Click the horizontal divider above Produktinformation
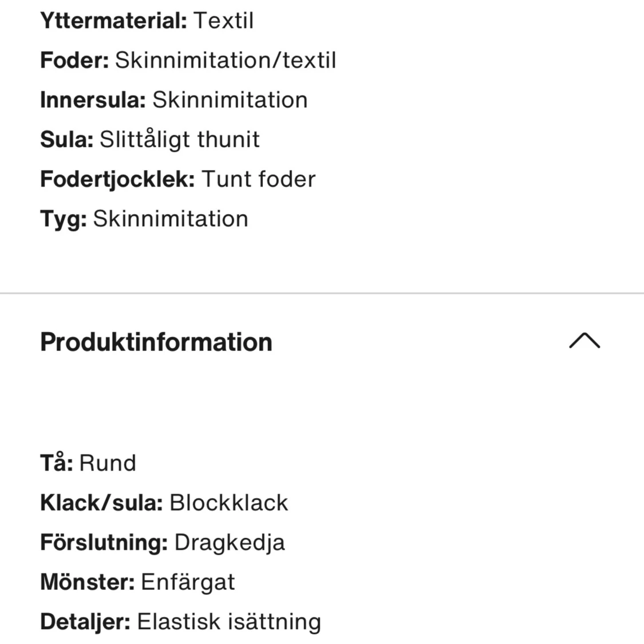The height and width of the screenshot is (644, 644). pos(322,293)
